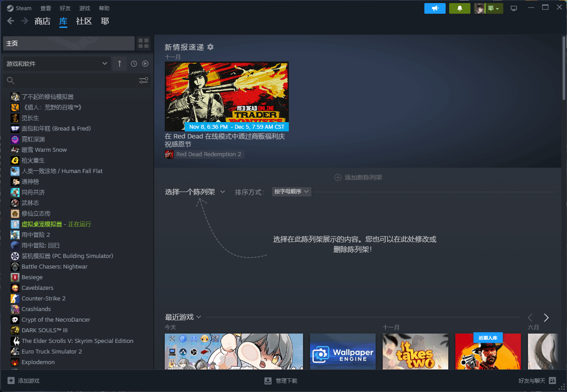This screenshot has height=392, width=567.
Task: Select The Elder Scrolls V: Skyrim entry
Action: pyautogui.click(x=78, y=341)
